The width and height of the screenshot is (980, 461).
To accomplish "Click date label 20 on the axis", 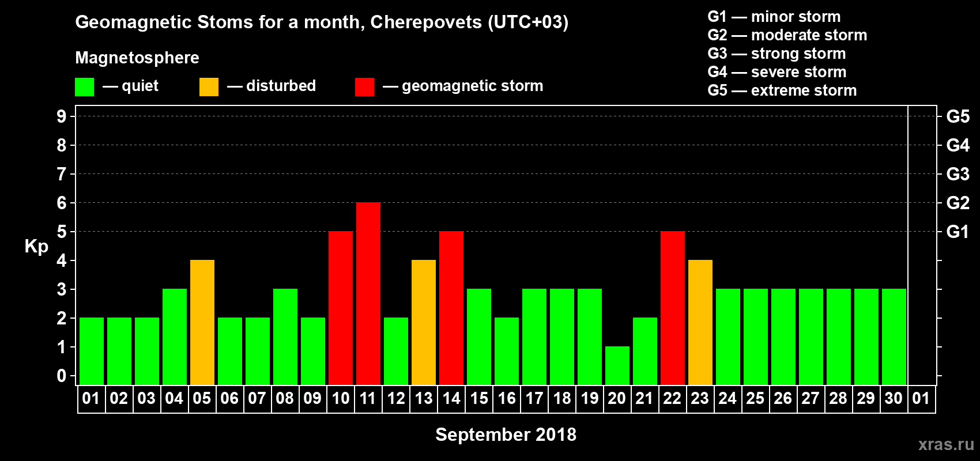I will (x=617, y=399).
